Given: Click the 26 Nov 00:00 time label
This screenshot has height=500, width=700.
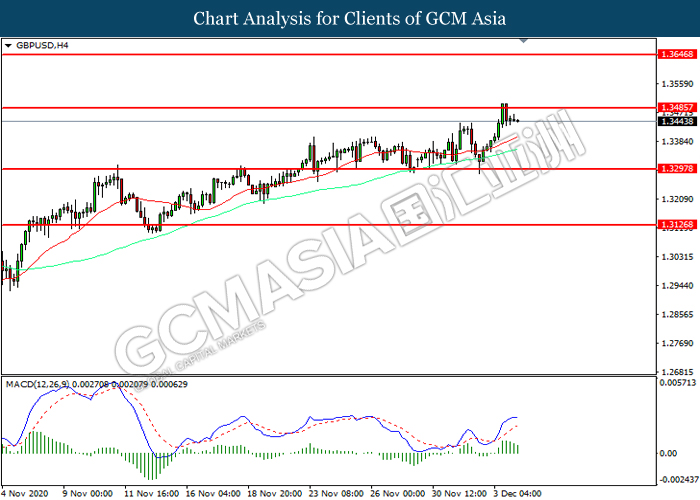Looking at the screenshot, I should 398,494.
